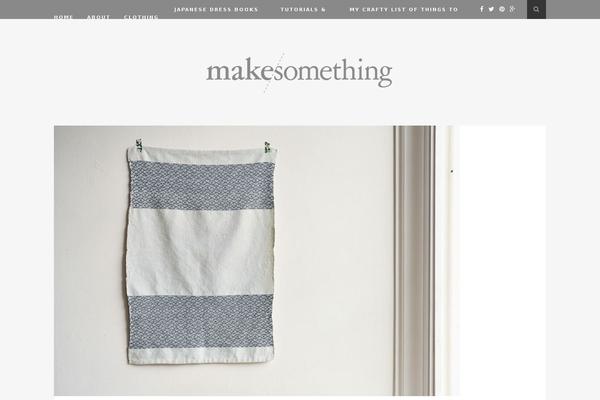Image resolution: width=600 pixels, height=400 pixels.
Task: Click the right clothespin holding the towel
Action: tap(267, 146)
